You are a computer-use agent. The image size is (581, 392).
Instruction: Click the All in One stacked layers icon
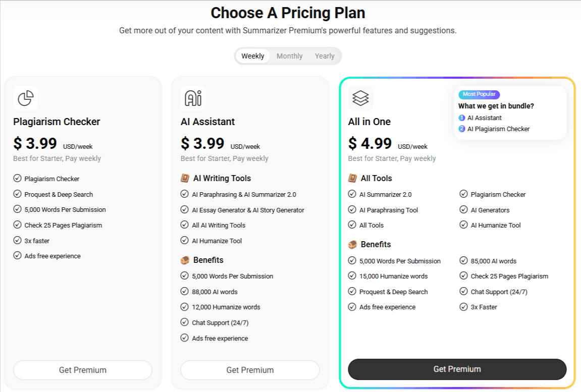click(360, 98)
